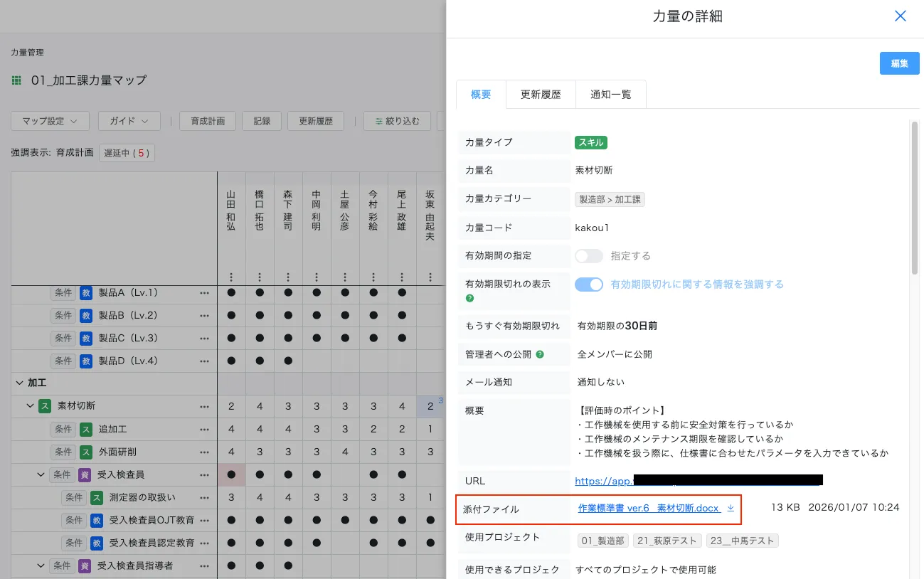Switch to the 更新履歴 tab in the detail panel

pos(541,94)
